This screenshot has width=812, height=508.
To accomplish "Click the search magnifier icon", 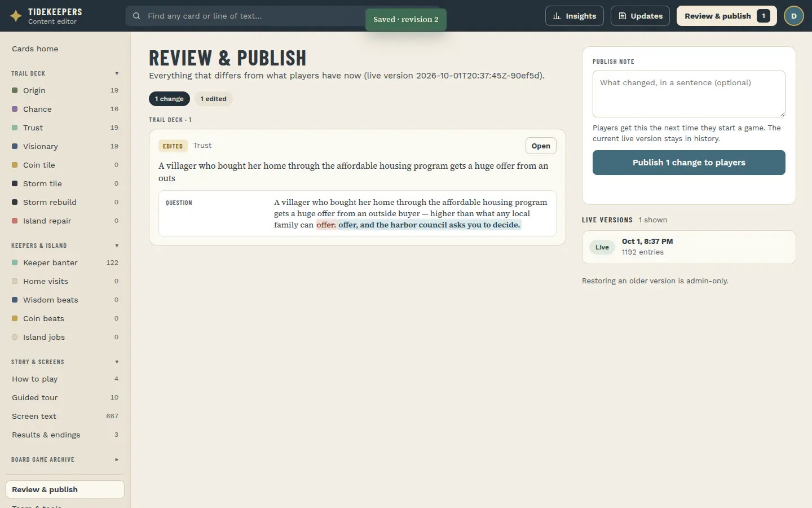I will (136, 16).
